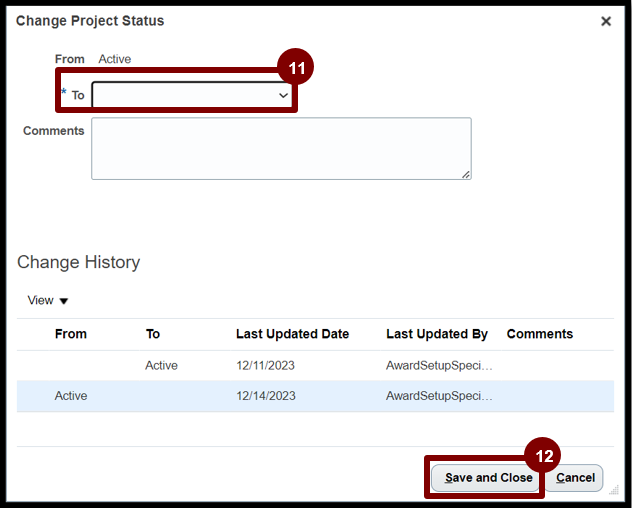Click the Comments column header in table
This screenshot has height=508, width=632.
[x=540, y=334]
